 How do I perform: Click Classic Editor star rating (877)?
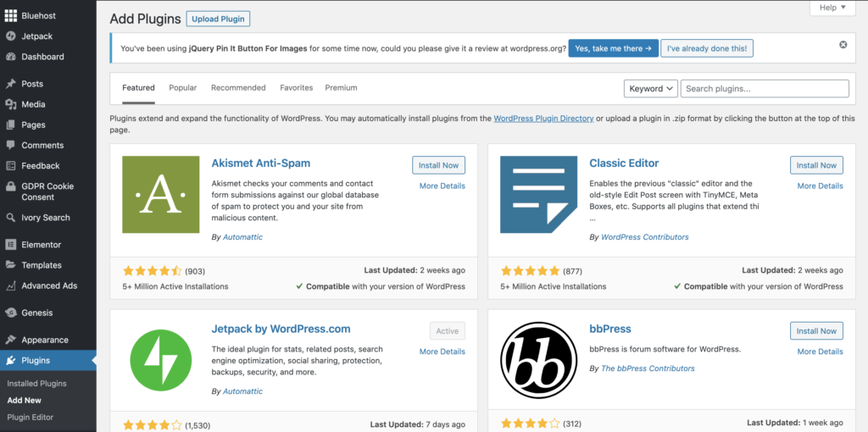(531, 271)
